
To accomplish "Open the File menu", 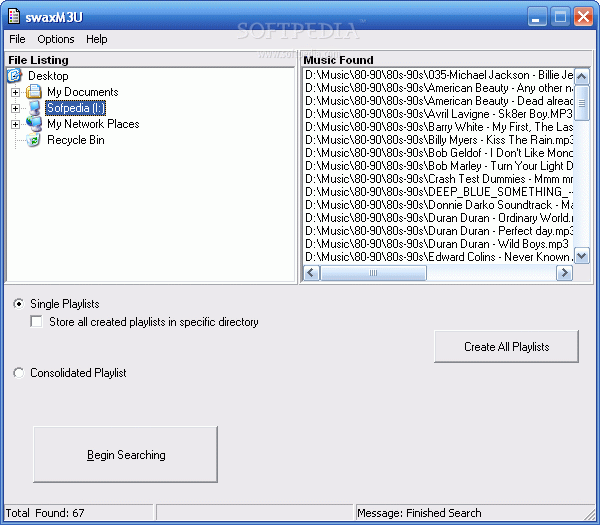I will point(17,39).
